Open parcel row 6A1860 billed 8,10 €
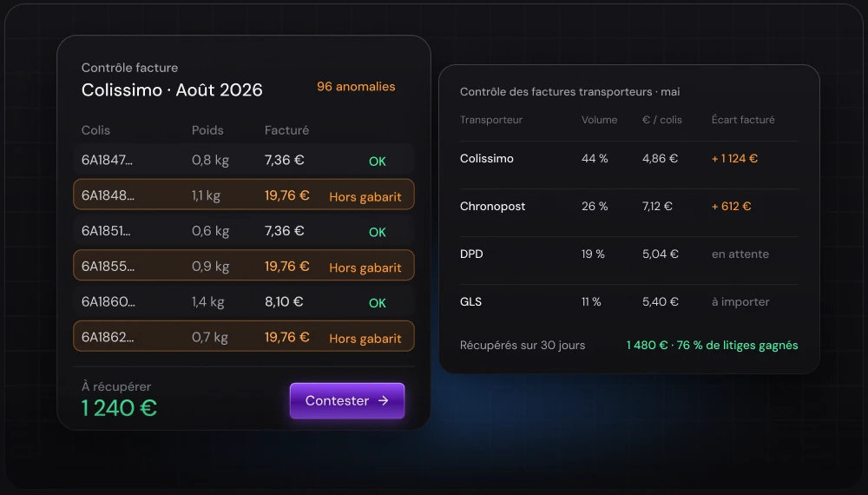 point(244,301)
